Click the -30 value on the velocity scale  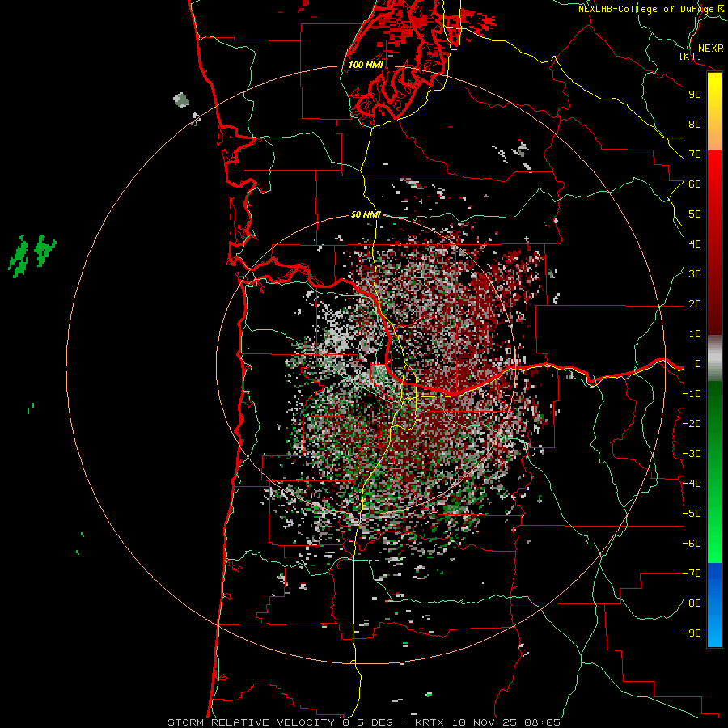[x=692, y=454]
